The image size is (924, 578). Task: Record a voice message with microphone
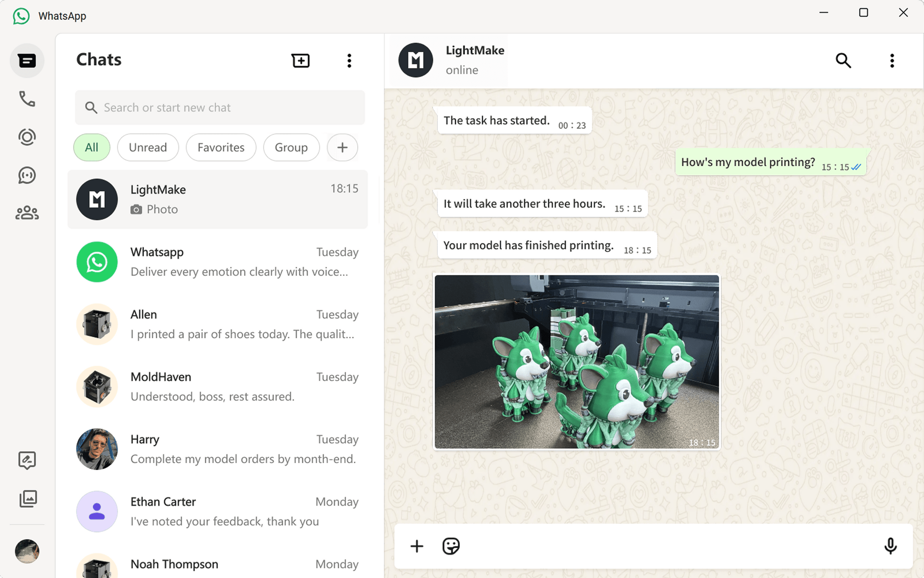(x=890, y=546)
